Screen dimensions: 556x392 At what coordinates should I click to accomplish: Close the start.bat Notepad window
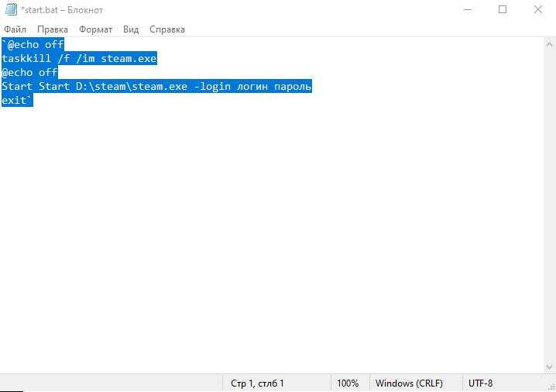pyautogui.click(x=538, y=9)
